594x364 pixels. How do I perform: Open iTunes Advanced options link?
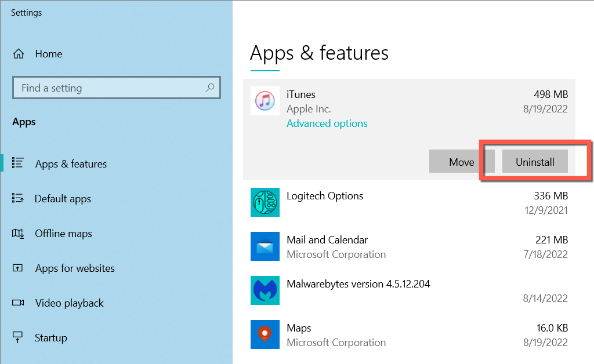(x=327, y=123)
